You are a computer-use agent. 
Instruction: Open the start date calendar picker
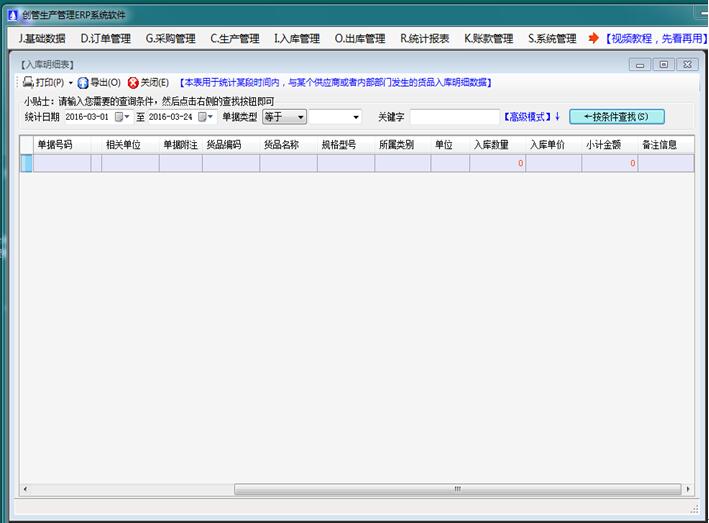point(121,117)
